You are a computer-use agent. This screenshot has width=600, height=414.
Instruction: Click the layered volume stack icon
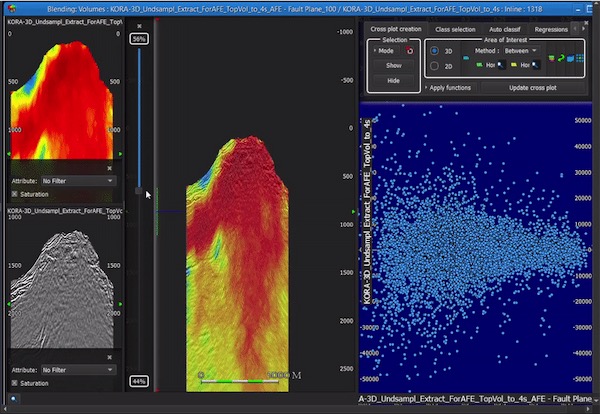pos(551,58)
